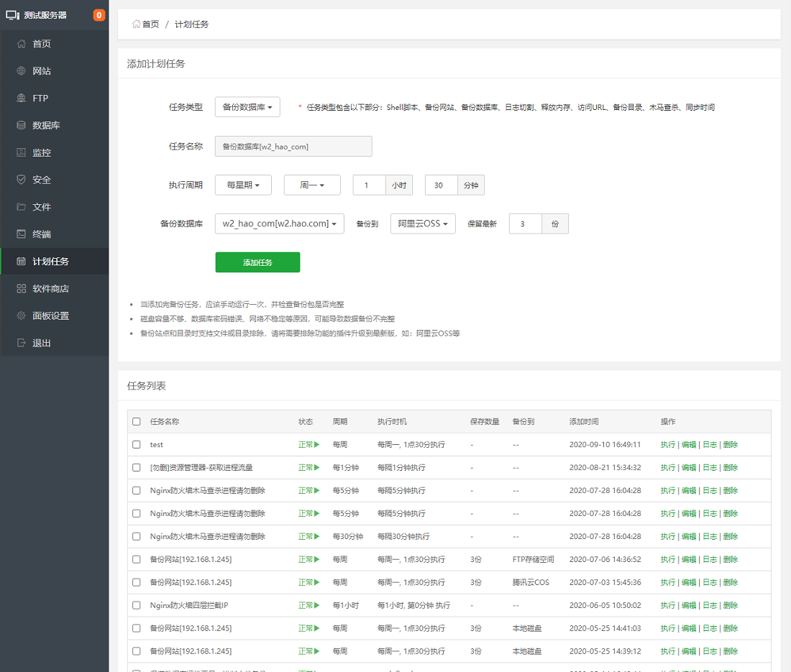Image resolution: width=791 pixels, height=672 pixels.
Task: Click the globe icon for 网站
Action: pyautogui.click(x=22, y=71)
